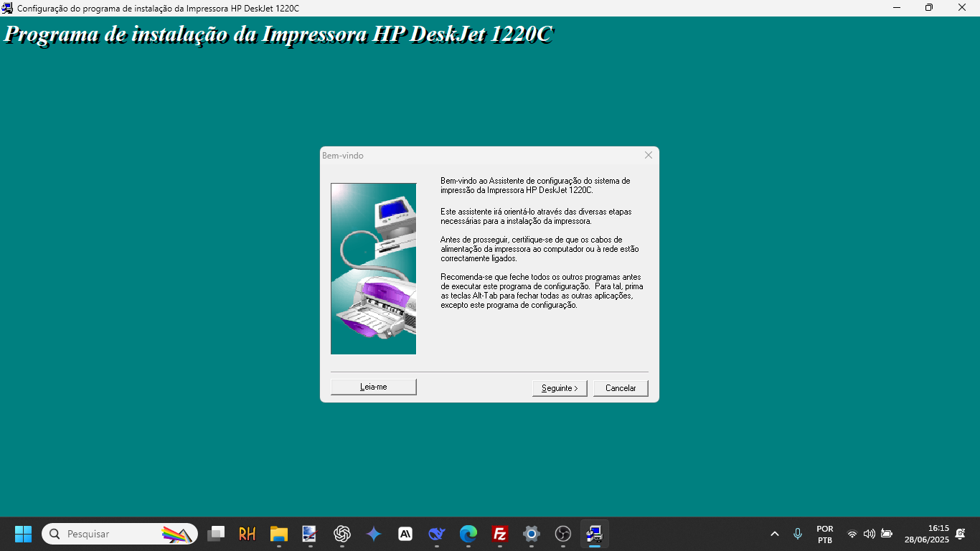980x551 pixels.
Task: Click the Pesquisar search box
Action: click(x=120, y=534)
